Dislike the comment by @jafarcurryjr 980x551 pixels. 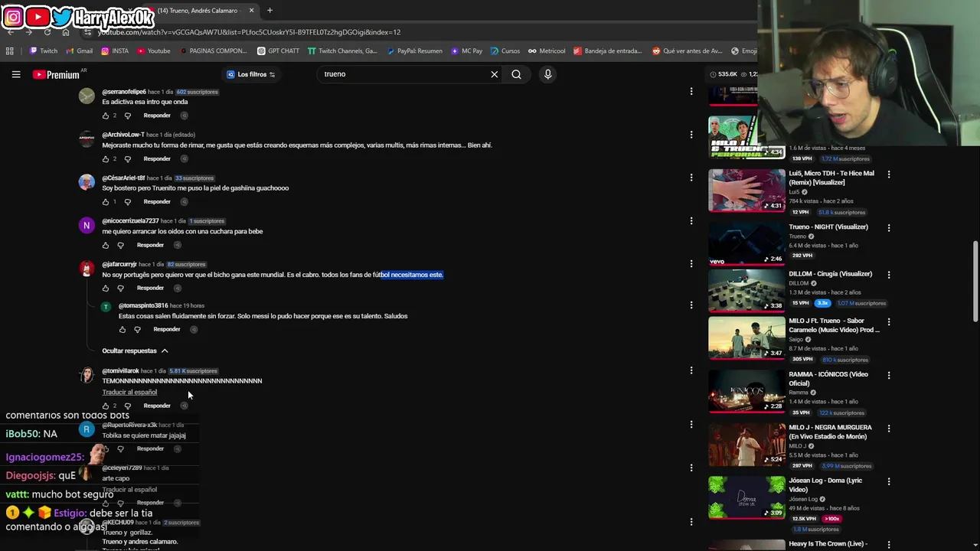120,289
